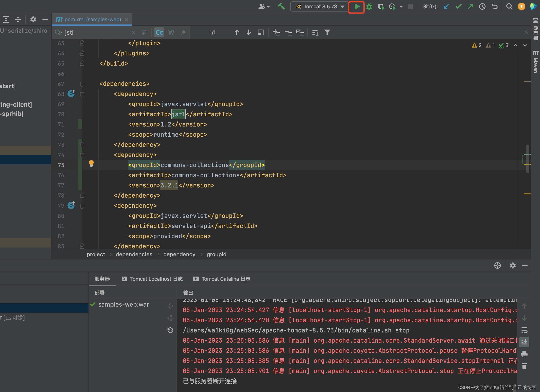Click the orange IDE update icon
Viewport: 540px width, 392px height.
522,6
